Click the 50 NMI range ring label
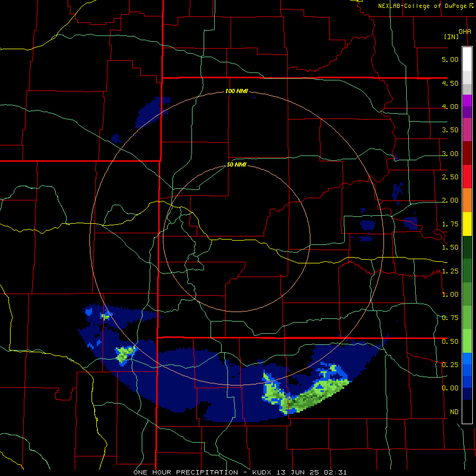Image resolution: width=476 pixels, height=476 pixels. [236, 165]
